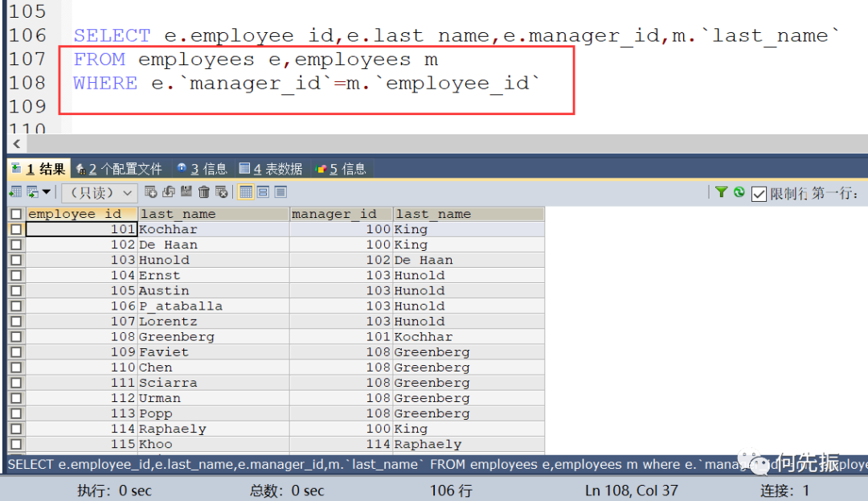The height and width of the screenshot is (501, 868).
Task: Select the P_ataballa last_name cell
Action: pos(213,306)
